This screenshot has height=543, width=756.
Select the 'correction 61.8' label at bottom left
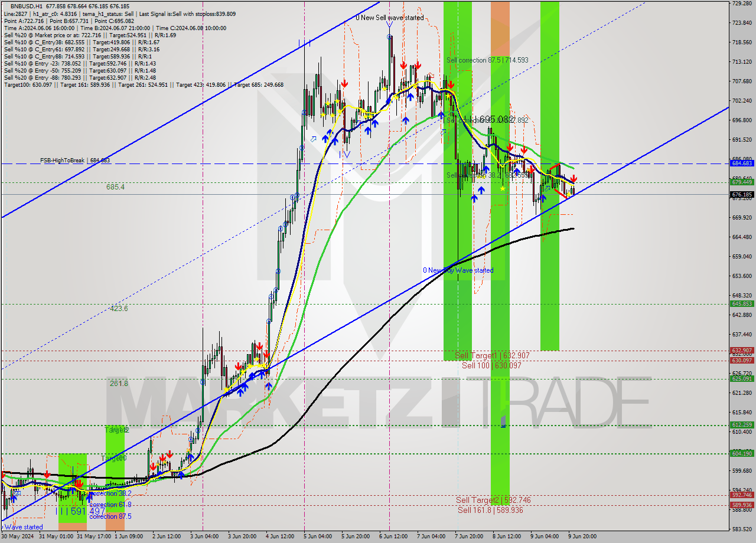coord(110,505)
